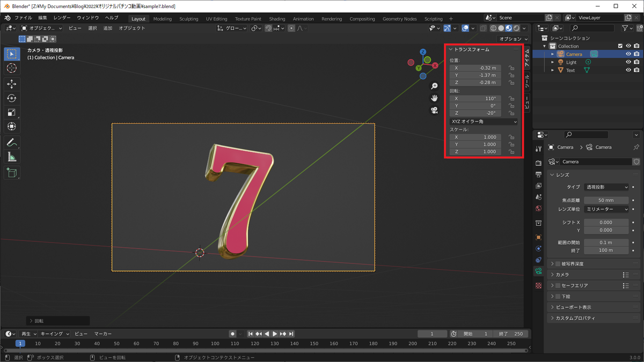Click the viewport zoom magnifier icon

434,86
